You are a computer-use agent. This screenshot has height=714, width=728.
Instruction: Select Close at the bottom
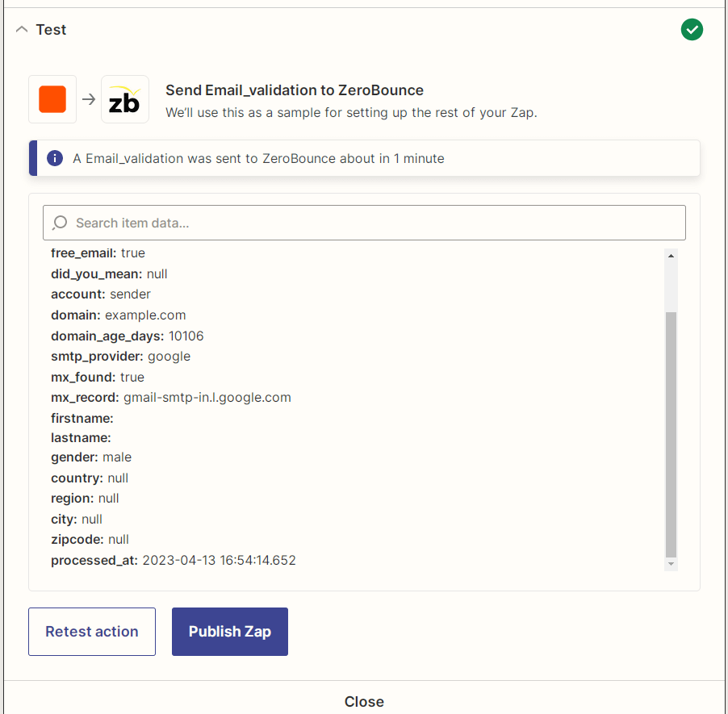364,701
